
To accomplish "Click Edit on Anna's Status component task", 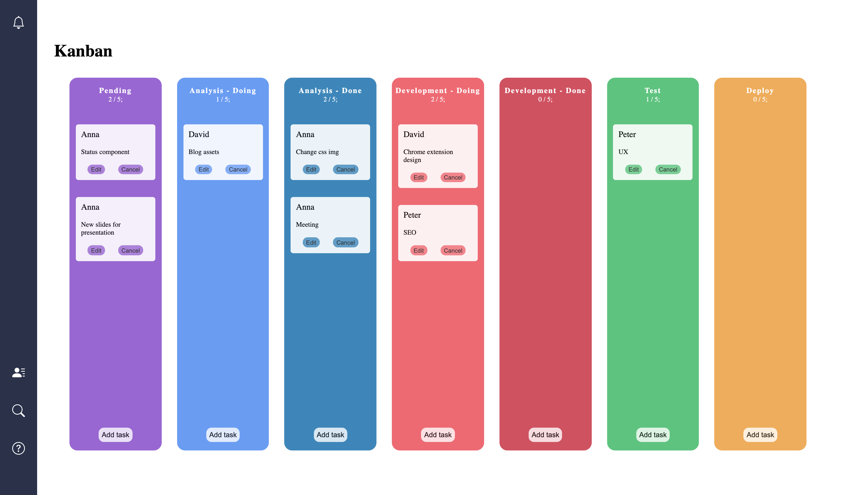I will (x=96, y=169).
